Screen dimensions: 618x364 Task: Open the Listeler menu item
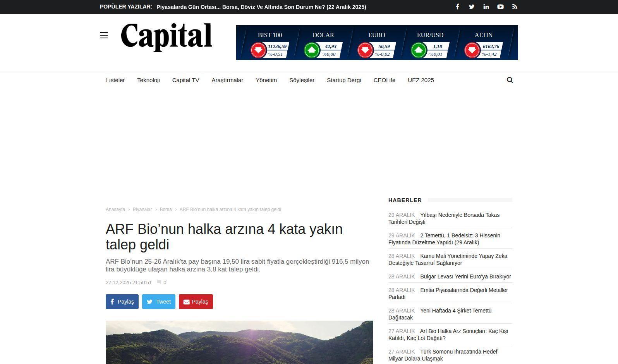(x=115, y=80)
